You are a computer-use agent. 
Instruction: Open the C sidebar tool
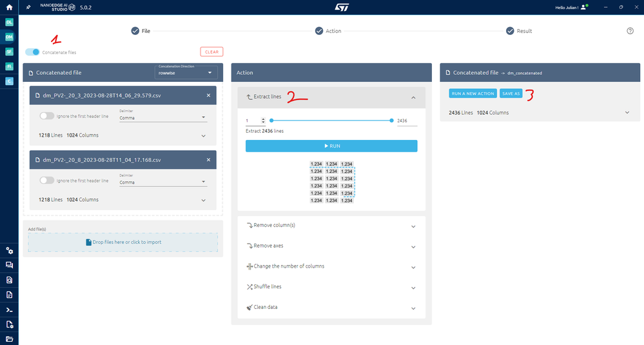(x=9, y=81)
